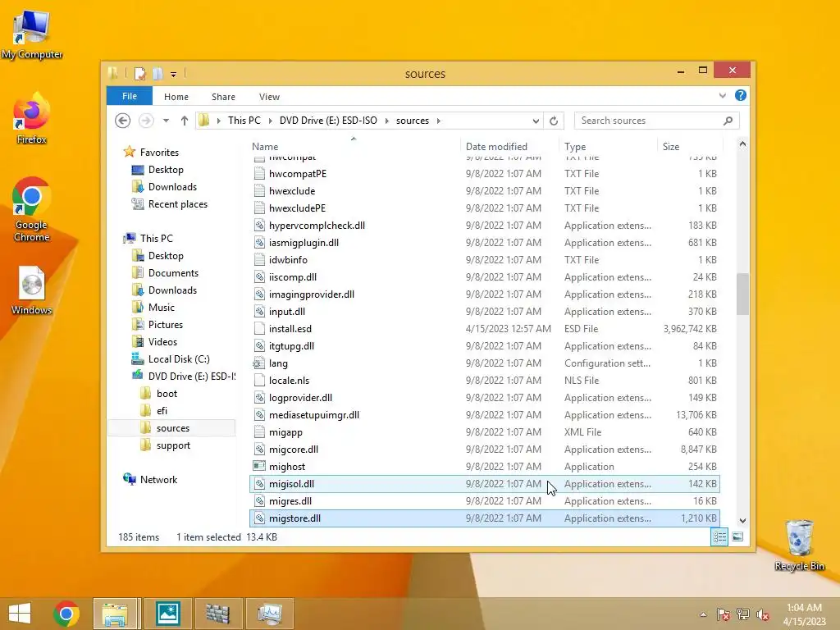Open Music folder in navigation pane
Screen dimensions: 840x630
pos(162,307)
